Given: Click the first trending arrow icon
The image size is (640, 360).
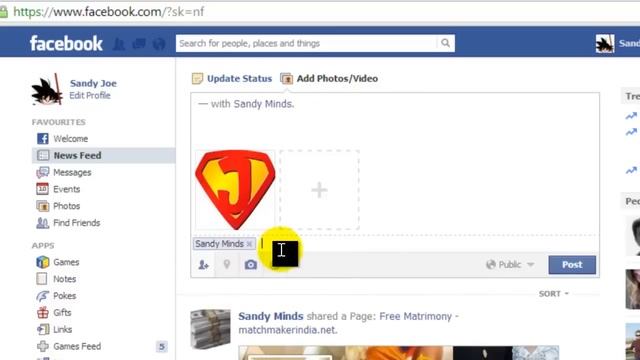Looking at the screenshot, I should (x=631, y=116).
